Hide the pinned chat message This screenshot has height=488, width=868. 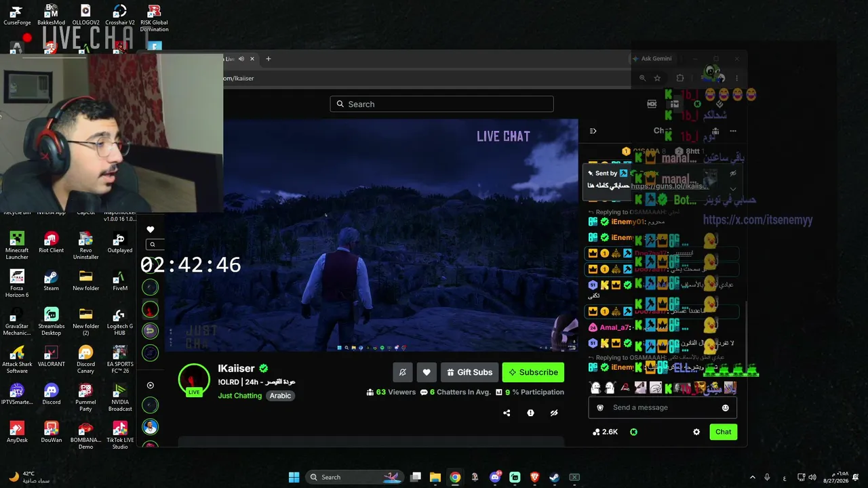click(x=733, y=174)
